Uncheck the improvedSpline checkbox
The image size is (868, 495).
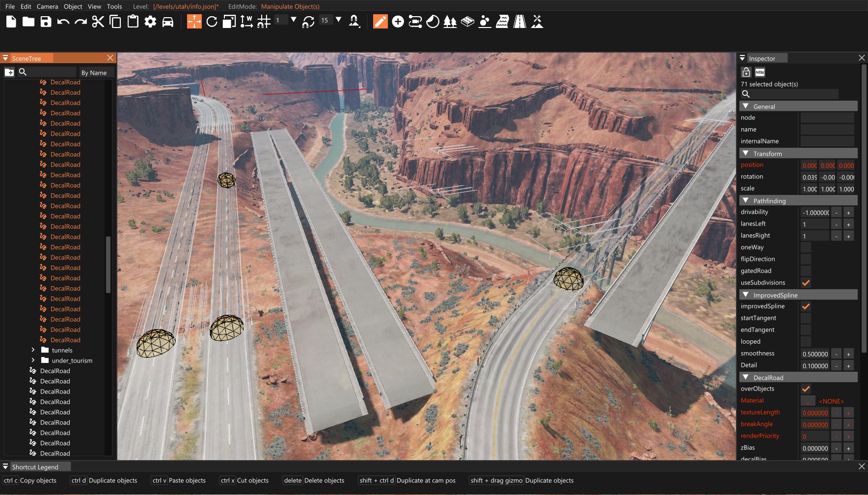click(806, 306)
